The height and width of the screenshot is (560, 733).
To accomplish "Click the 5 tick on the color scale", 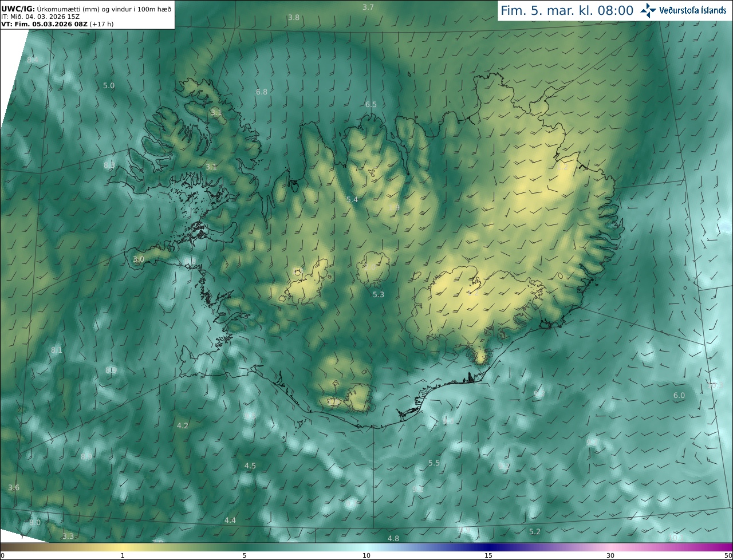I will (x=245, y=555).
